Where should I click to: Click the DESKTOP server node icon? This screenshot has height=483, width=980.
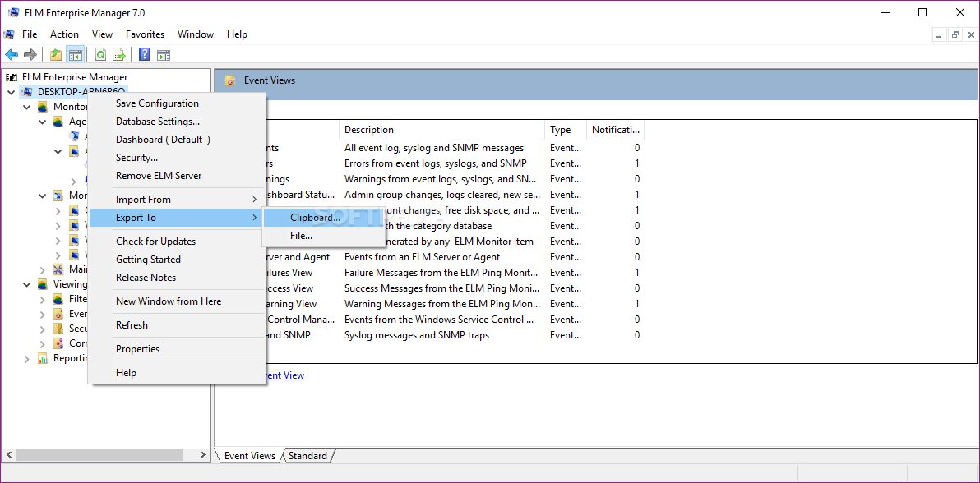(27, 92)
